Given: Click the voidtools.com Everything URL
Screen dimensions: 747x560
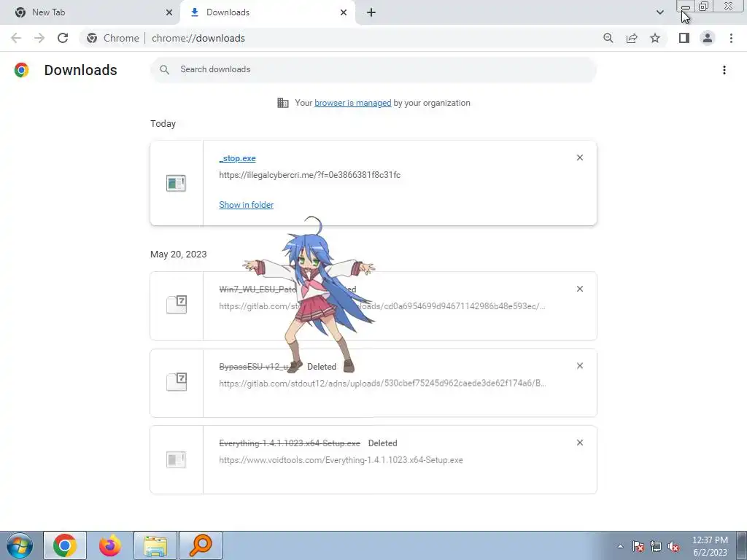Looking at the screenshot, I should pos(341,460).
